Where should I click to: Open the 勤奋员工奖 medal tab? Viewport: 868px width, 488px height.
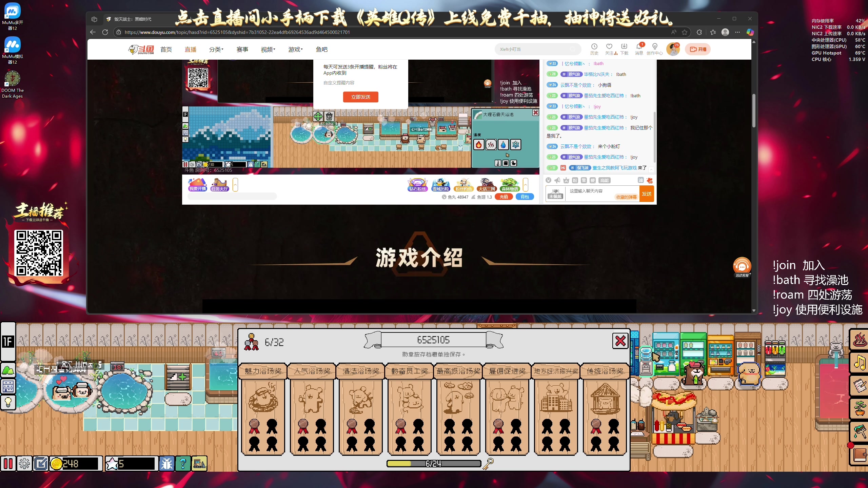point(409,371)
